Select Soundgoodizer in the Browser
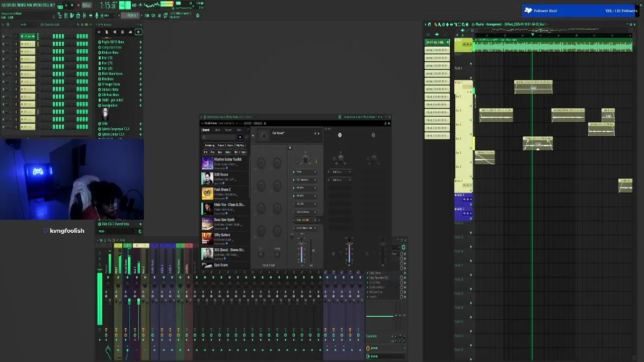 [x=109, y=105]
